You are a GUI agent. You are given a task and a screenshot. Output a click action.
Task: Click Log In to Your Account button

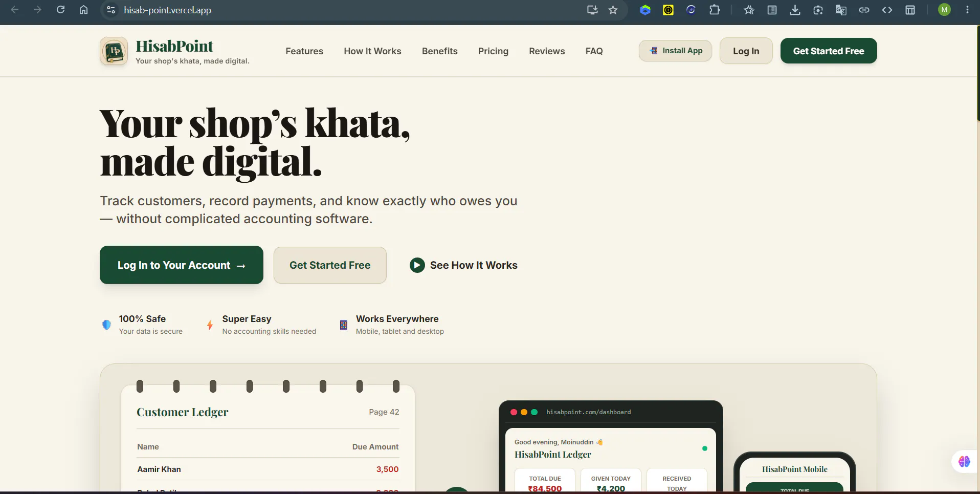point(182,265)
